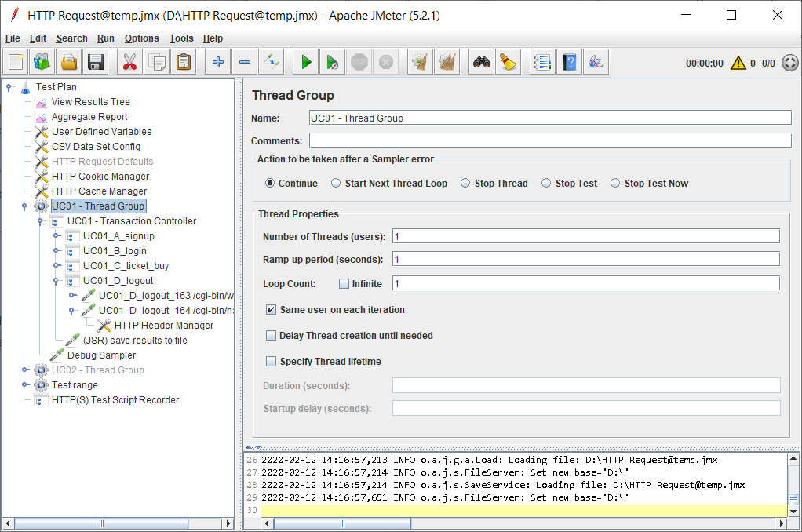Collapse the UC01 - Thread Group node
802x532 pixels.
[x=24, y=206]
